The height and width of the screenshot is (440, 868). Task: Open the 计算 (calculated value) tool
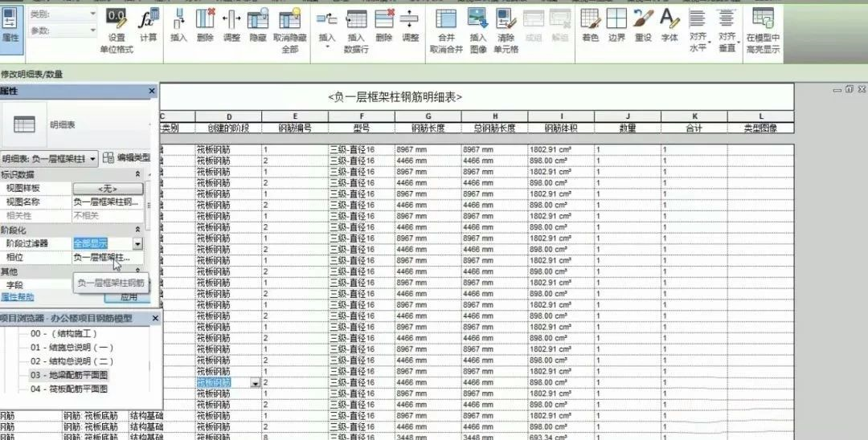pyautogui.click(x=149, y=19)
